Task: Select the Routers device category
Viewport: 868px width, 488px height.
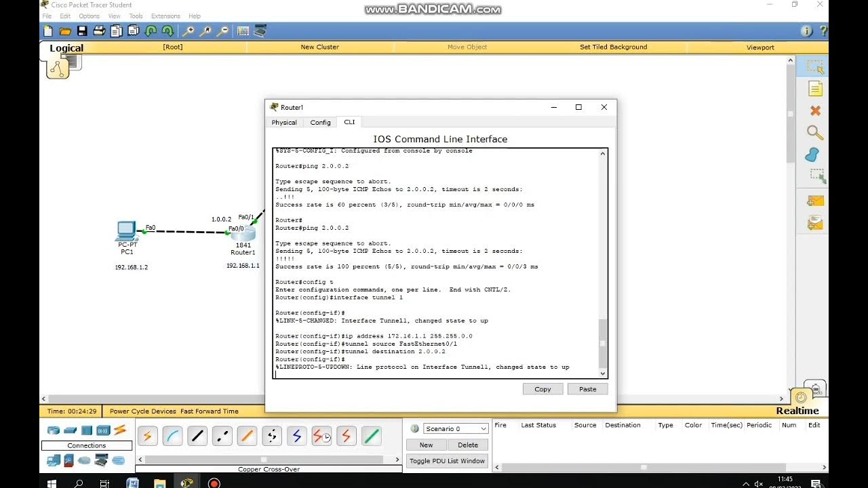Action: pyautogui.click(x=54, y=430)
